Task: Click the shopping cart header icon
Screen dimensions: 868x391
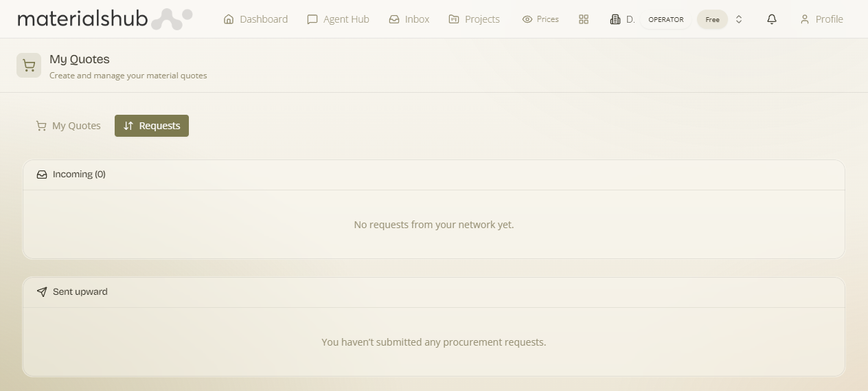Action: coord(29,65)
